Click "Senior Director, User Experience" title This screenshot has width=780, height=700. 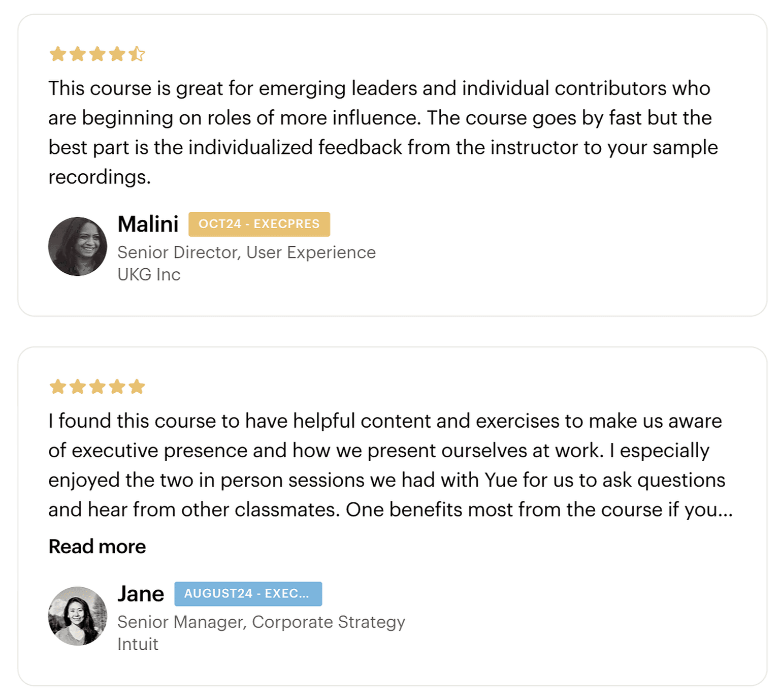pos(246,252)
